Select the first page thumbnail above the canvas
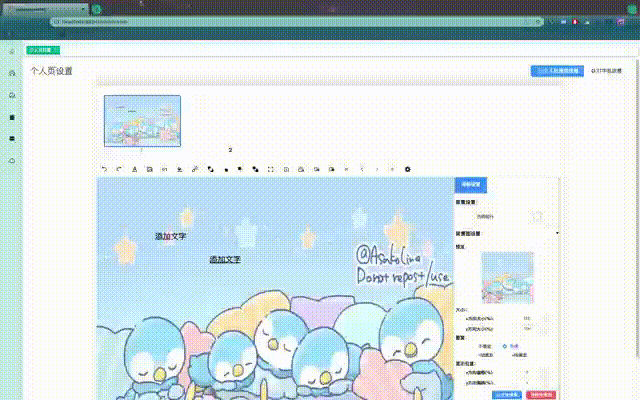Viewport: 640px width, 400px height. pos(142,121)
